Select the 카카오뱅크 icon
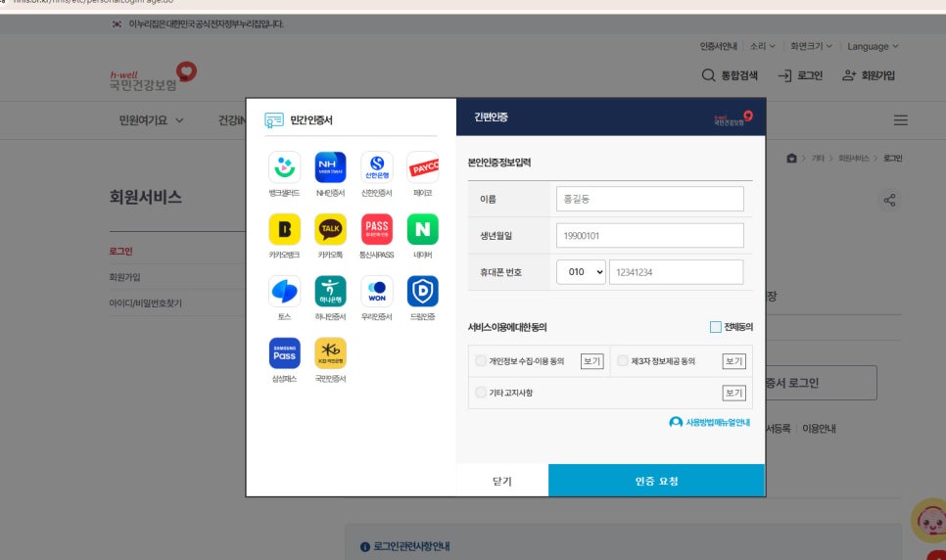 pos(284,229)
